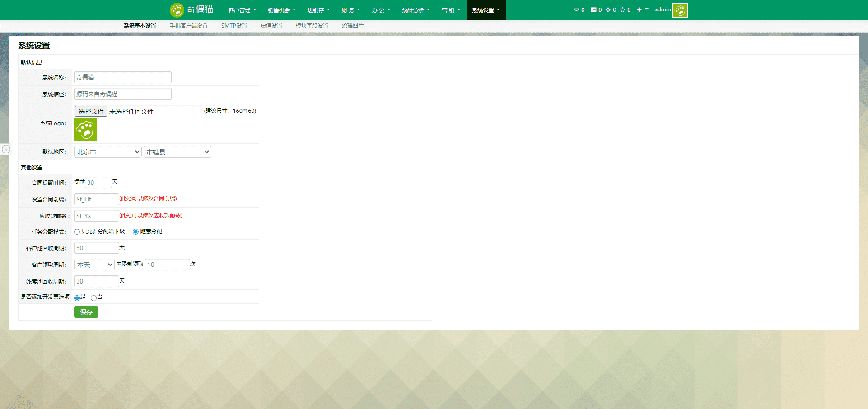Open the 本天 claim period dropdown
The image size is (868, 409).
pyautogui.click(x=94, y=265)
